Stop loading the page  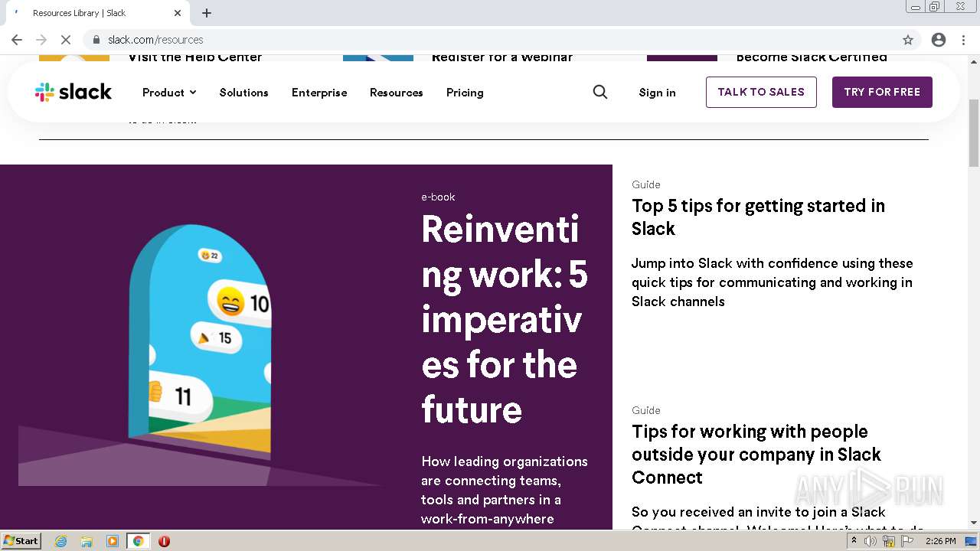tap(65, 40)
